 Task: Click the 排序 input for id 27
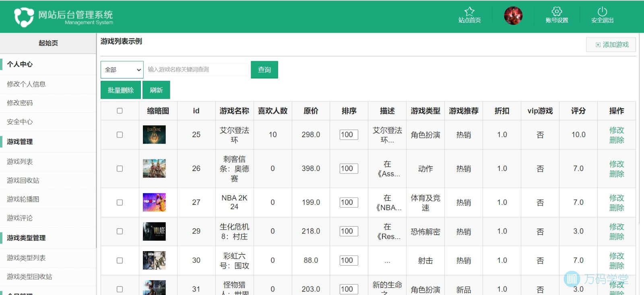tap(349, 202)
